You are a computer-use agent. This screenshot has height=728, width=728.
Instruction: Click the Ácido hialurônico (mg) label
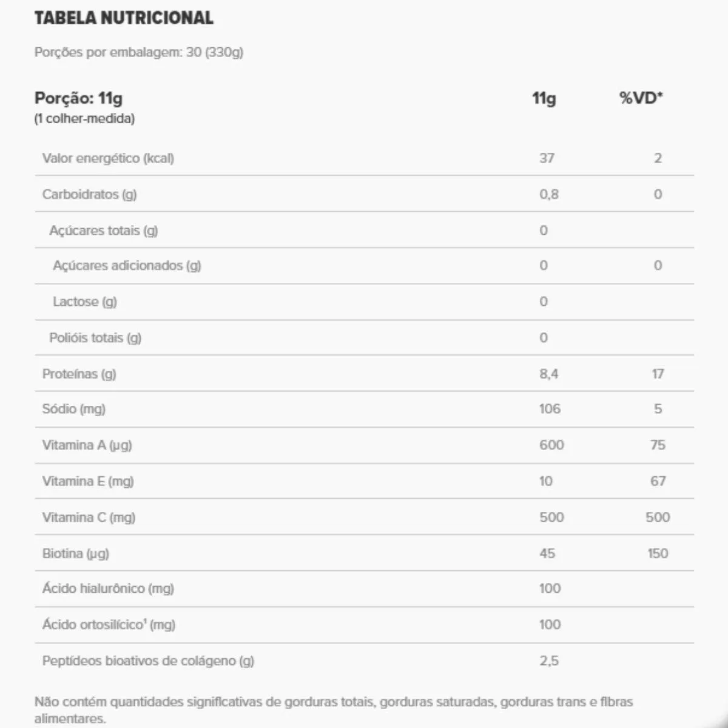(108, 588)
